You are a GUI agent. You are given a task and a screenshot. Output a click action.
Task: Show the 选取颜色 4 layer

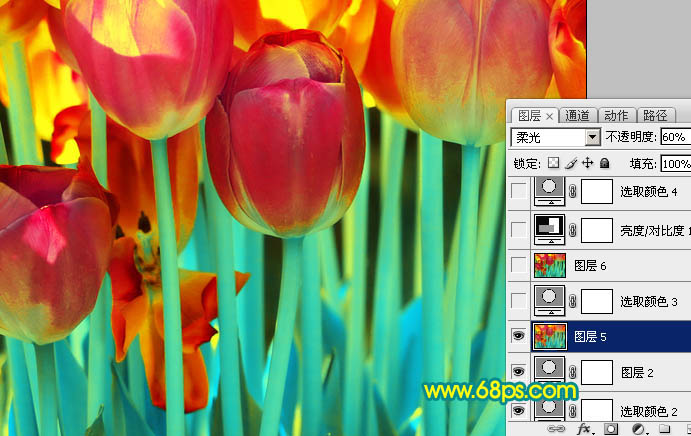pos(518,192)
